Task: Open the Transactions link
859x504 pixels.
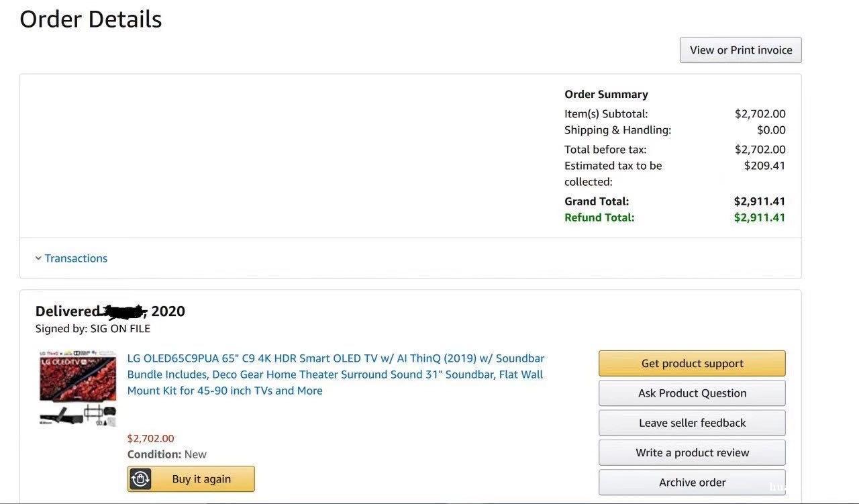Action: tap(76, 258)
